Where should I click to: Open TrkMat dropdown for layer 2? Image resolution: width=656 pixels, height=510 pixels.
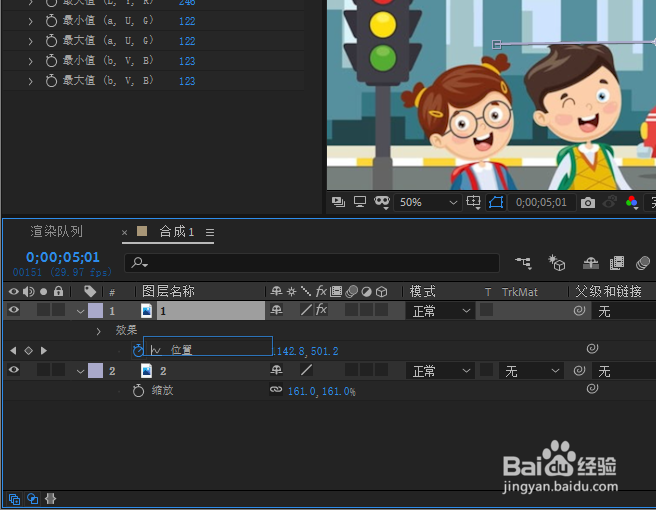[x=530, y=371]
